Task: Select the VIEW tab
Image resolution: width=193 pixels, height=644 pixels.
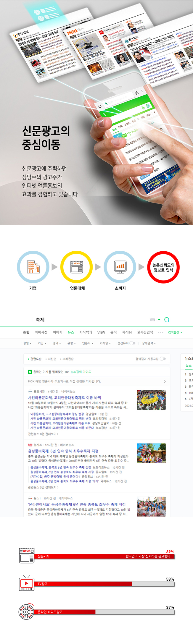Action: point(101,332)
